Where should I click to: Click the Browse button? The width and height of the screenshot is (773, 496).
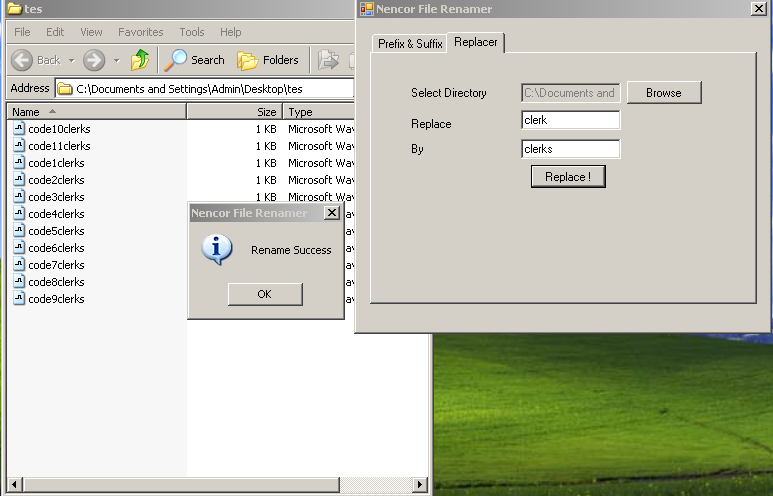click(x=664, y=93)
